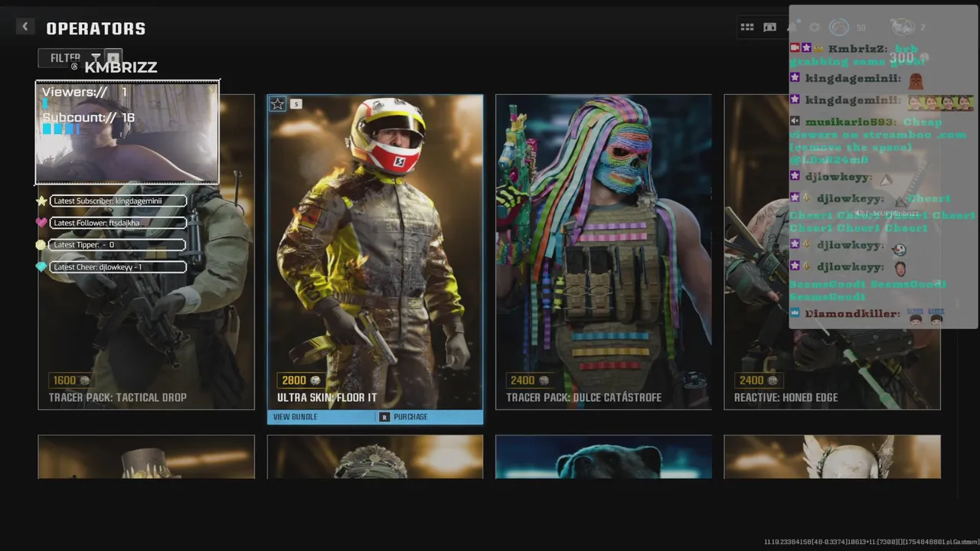
Task: Open the Filter options
Action: click(x=80, y=58)
